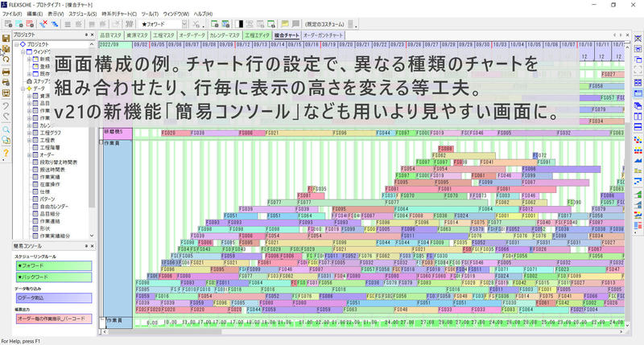
Task: Click the yellow help question mark icon
Action: (6, 152)
